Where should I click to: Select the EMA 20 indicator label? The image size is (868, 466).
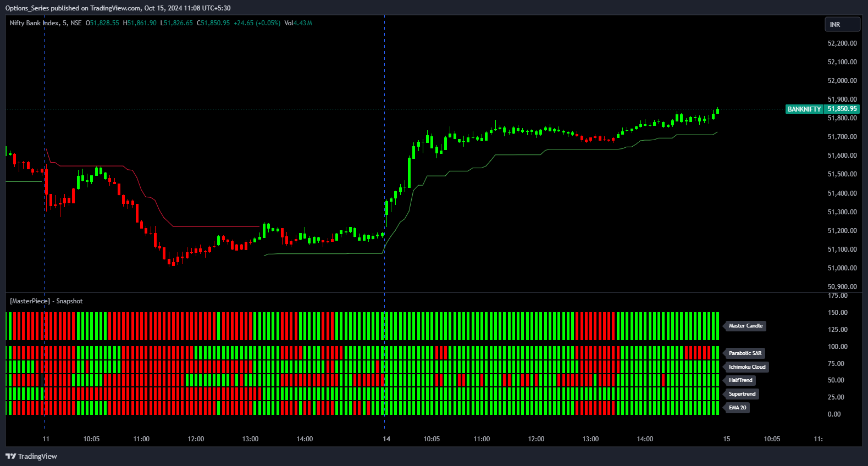click(737, 408)
